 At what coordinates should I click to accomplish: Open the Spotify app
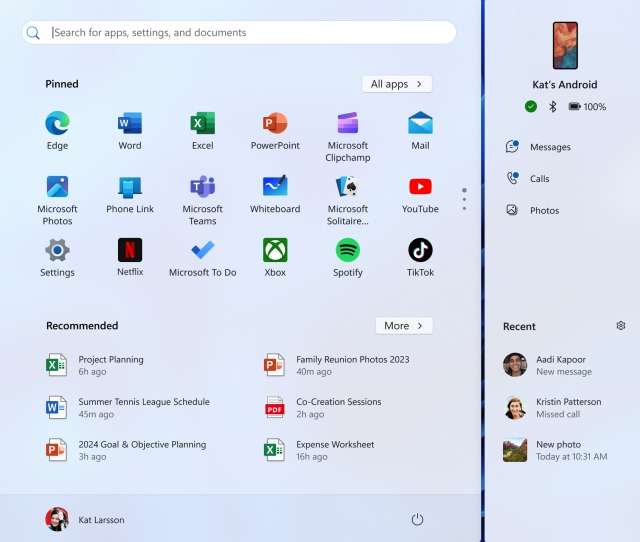coord(348,258)
